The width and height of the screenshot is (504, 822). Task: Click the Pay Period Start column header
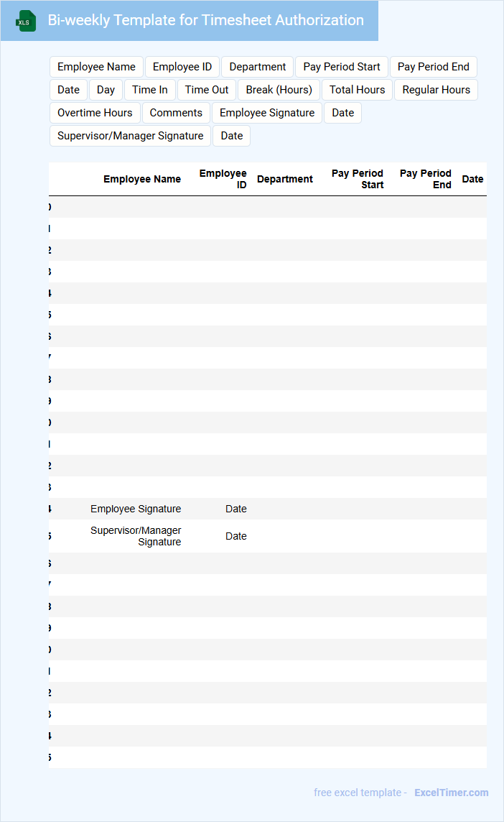pos(358,180)
